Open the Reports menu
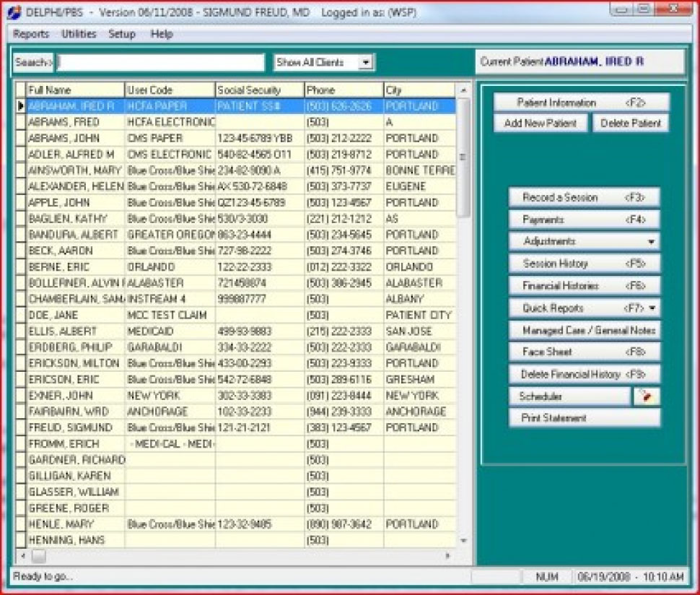Viewport: 700px width, 595px height. coord(31,34)
